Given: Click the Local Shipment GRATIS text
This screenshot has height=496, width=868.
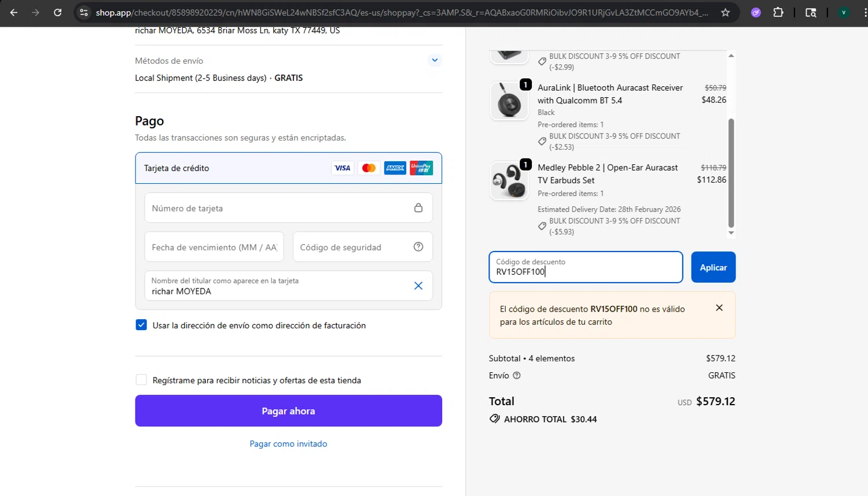Looking at the screenshot, I should point(219,78).
